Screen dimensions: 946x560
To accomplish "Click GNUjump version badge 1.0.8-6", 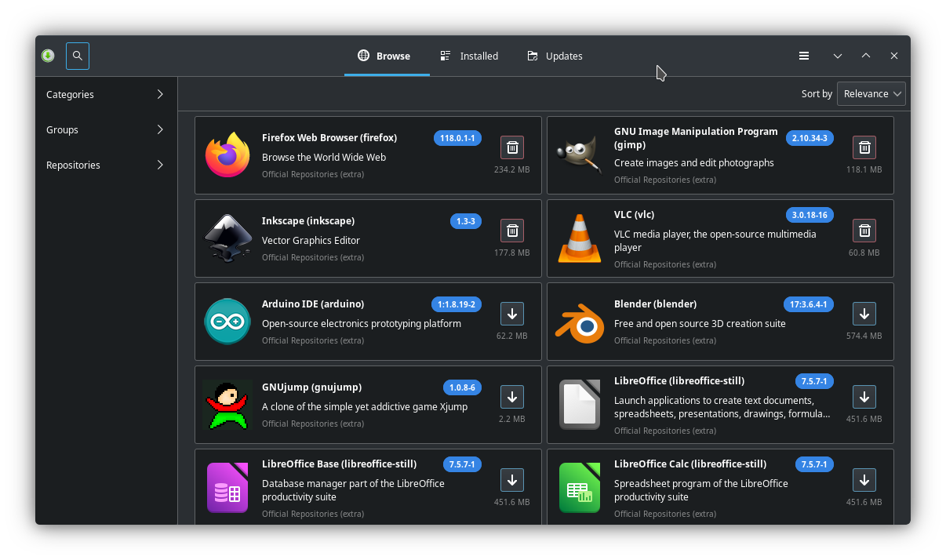I will (462, 387).
